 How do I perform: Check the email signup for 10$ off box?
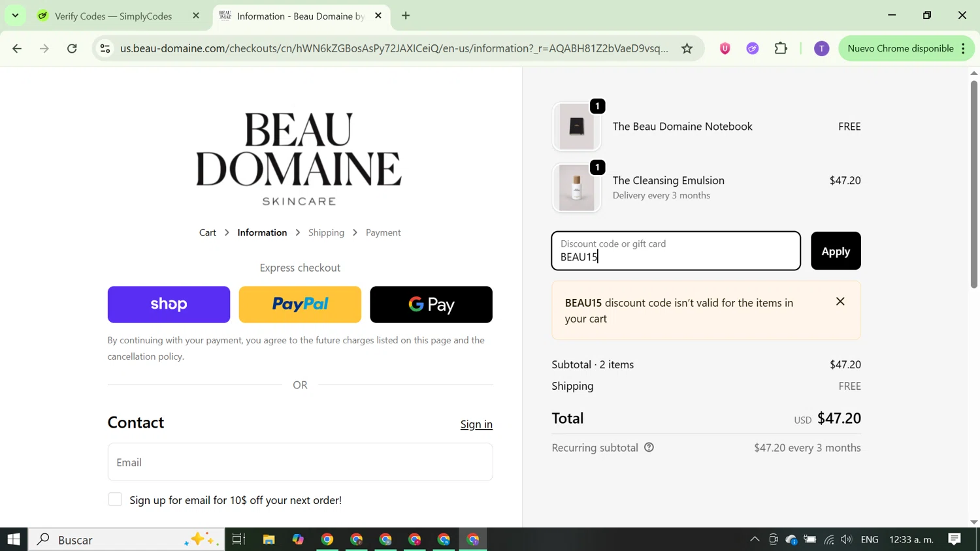point(115,499)
